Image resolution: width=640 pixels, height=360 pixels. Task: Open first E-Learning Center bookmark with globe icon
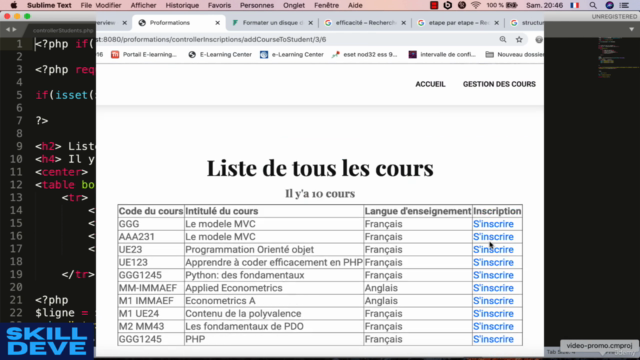click(x=220, y=54)
